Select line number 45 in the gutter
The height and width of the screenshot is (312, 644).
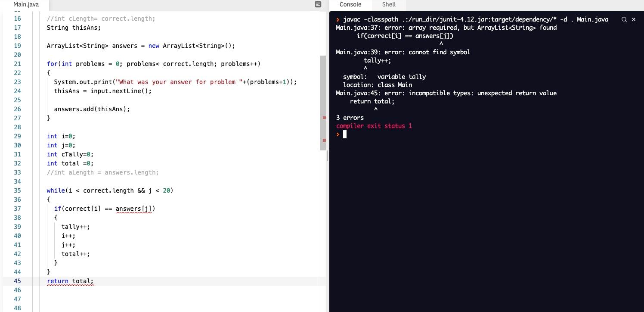coord(18,281)
